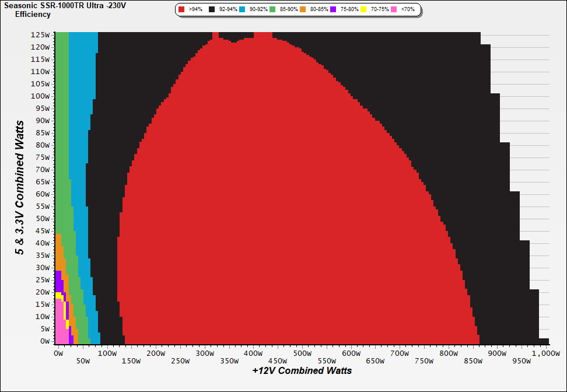
Task: Click the 250W x-axis tick label
Action: pos(180,361)
